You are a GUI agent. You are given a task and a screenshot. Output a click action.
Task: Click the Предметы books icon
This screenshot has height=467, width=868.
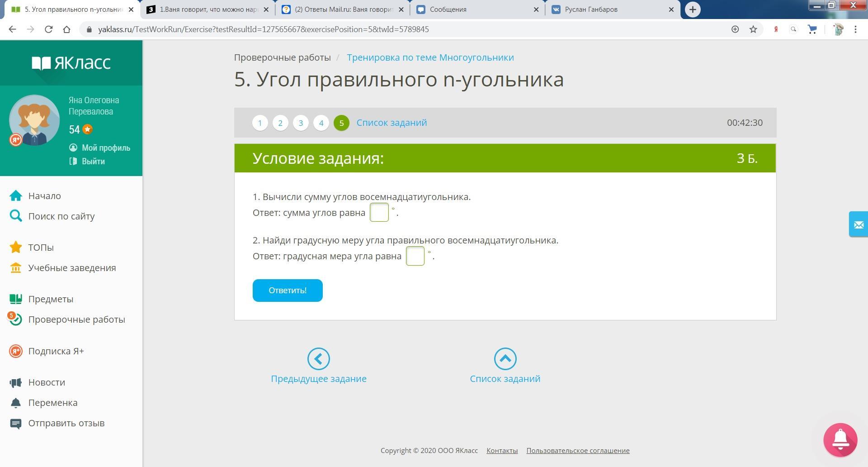(16, 299)
